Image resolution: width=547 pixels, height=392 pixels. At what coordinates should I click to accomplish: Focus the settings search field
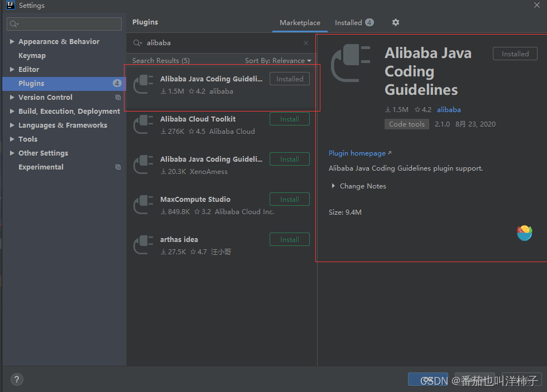tap(64, 24)
